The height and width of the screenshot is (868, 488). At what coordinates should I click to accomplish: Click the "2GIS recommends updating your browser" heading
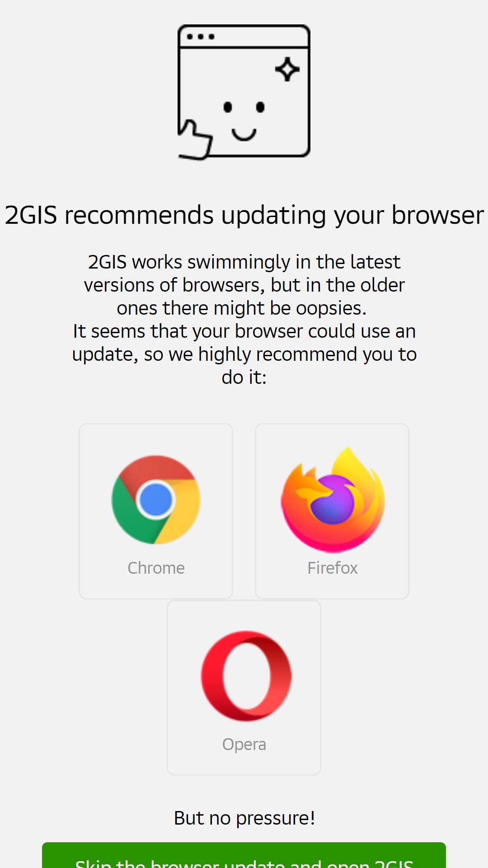pos(244,215)
